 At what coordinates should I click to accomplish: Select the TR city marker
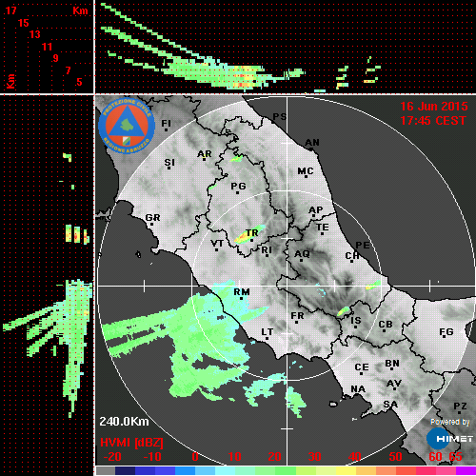tap(251, 240)
